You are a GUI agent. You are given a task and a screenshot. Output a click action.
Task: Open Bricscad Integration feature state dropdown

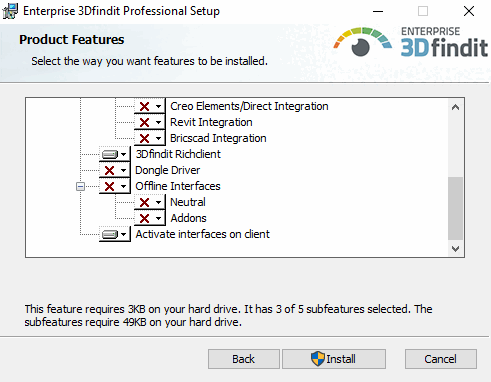pyautogui.click(x=150, y=138)
